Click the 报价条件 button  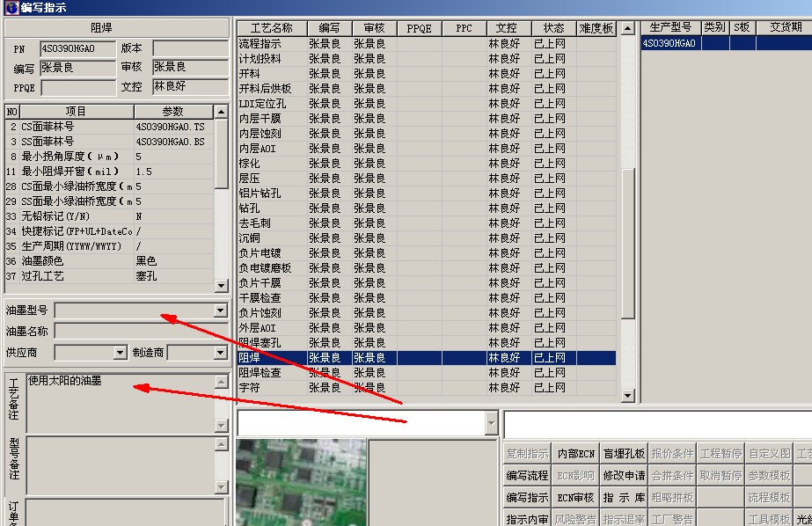(x=672, y=454)
